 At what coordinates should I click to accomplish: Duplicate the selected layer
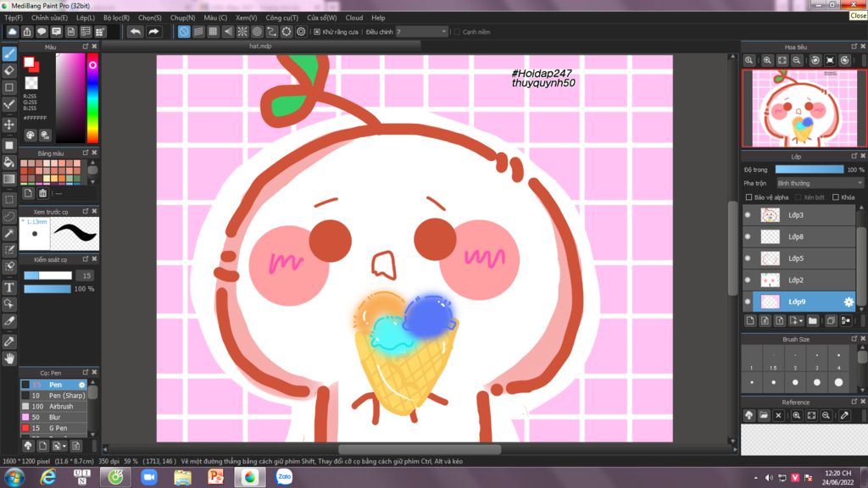(x=831, y=321)
